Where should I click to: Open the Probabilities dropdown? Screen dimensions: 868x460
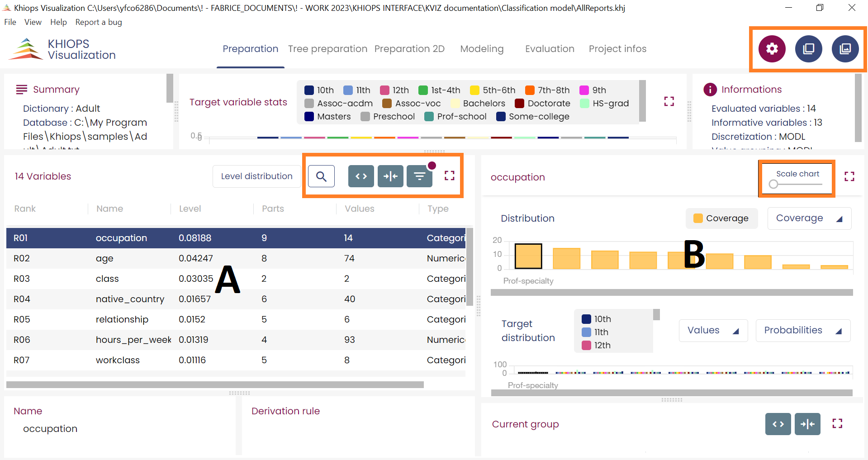pos(802,330)
